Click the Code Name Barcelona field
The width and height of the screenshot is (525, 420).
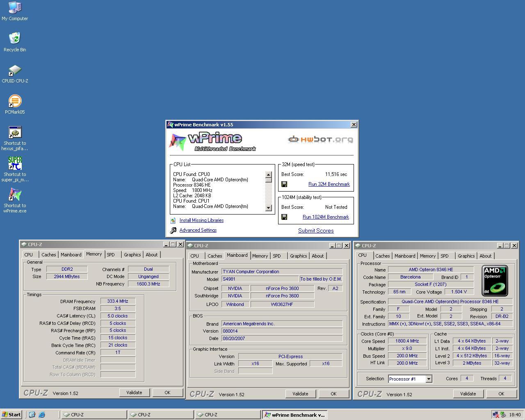coord(411,277)
